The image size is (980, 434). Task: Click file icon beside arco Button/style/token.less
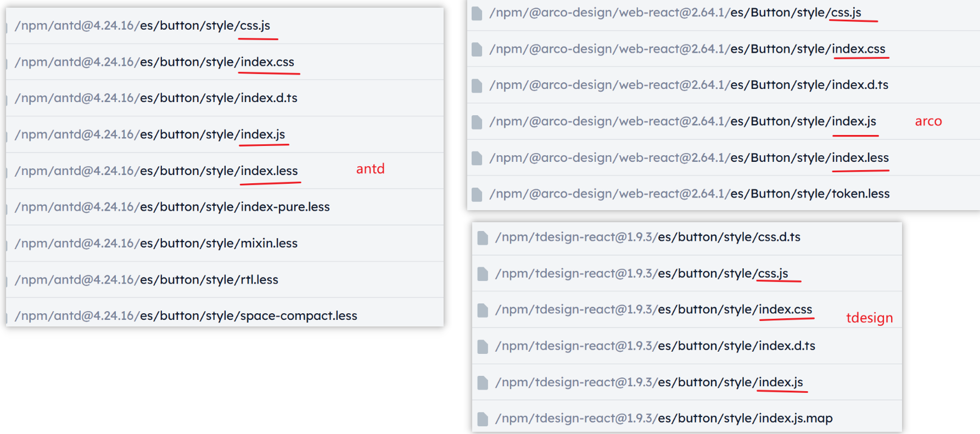[477, 194]
